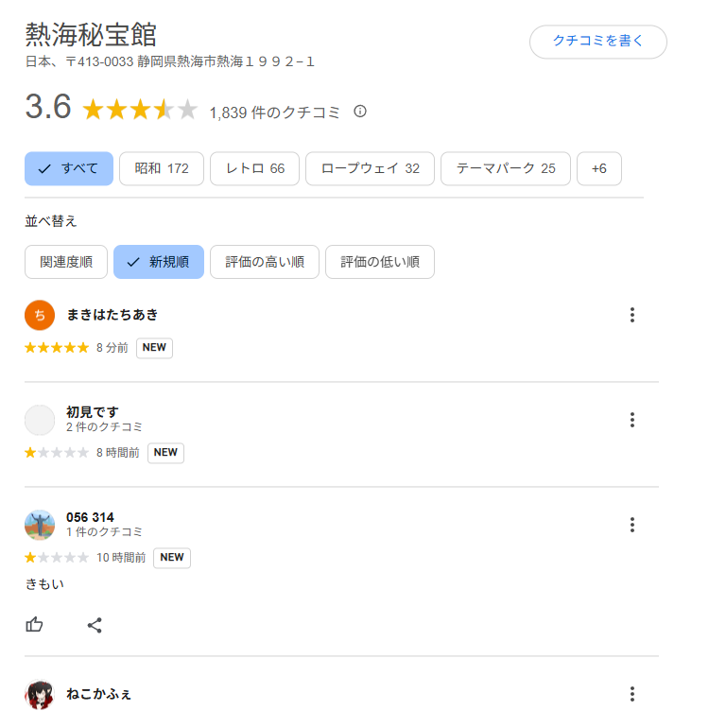Sort reviews by 新規順
This screenshot has width=709, height=728.
point(159,262)
